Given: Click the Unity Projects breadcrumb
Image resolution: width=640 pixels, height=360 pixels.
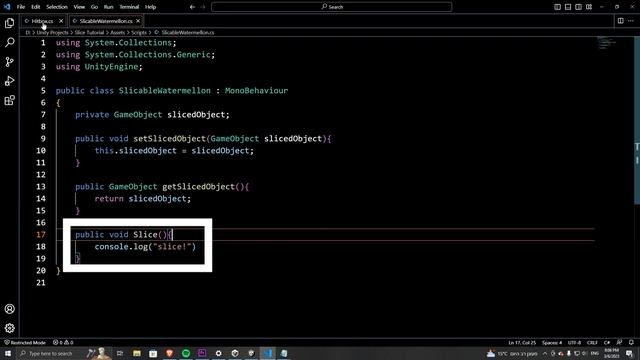Looking at the screenshot, I should click(52, 32).
